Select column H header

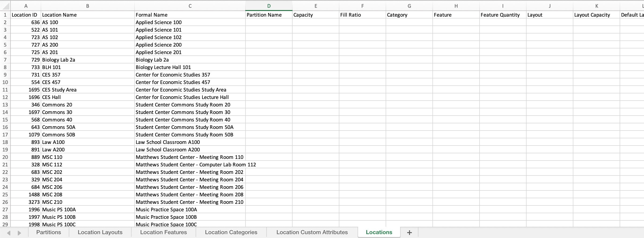click(x=456, y=6)
